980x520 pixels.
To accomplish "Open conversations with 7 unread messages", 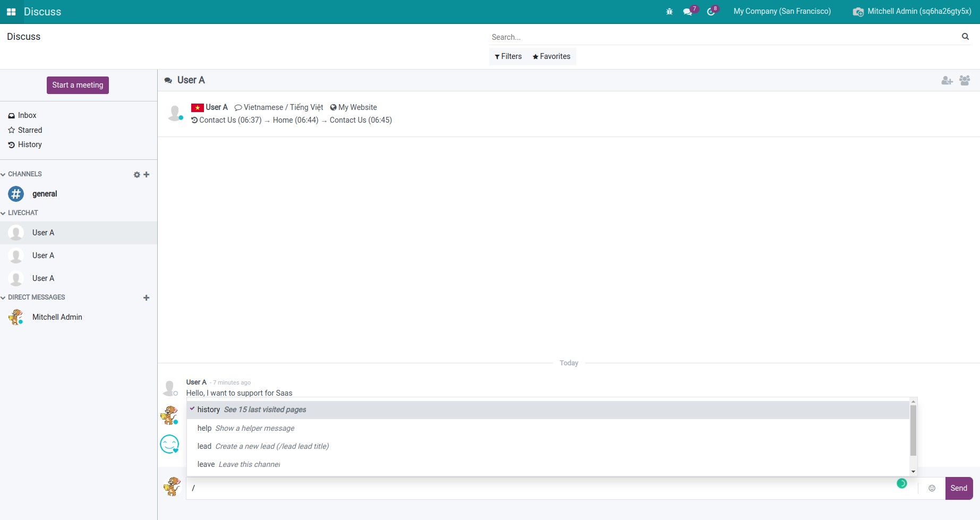I will 687,11.
